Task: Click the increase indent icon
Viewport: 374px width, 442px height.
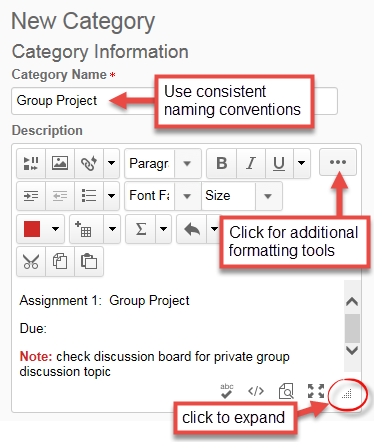Action: pos(31,196)
